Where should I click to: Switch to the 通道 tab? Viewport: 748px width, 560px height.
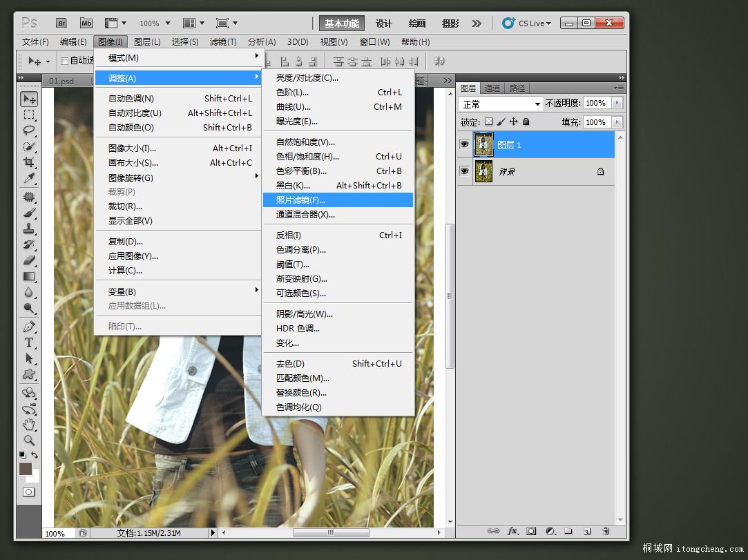[x=492, y=88]
